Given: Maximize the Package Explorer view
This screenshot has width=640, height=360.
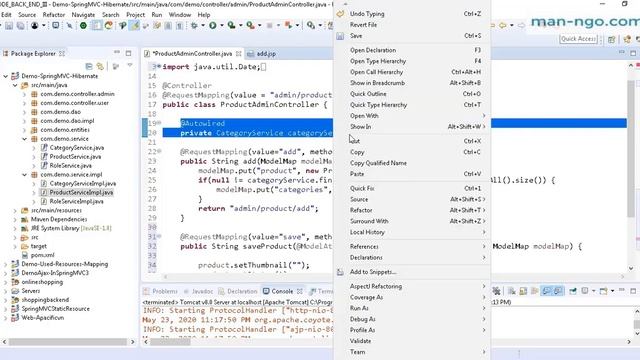Looking at the screenshot, I should (129, 53).
